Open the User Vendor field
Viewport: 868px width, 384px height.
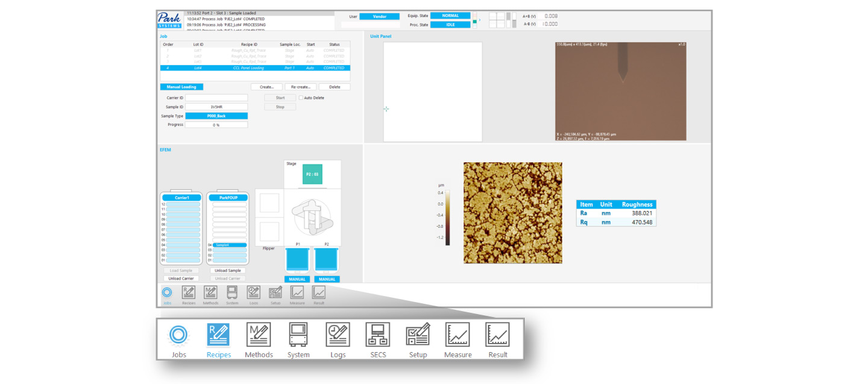tap(380, 16)
